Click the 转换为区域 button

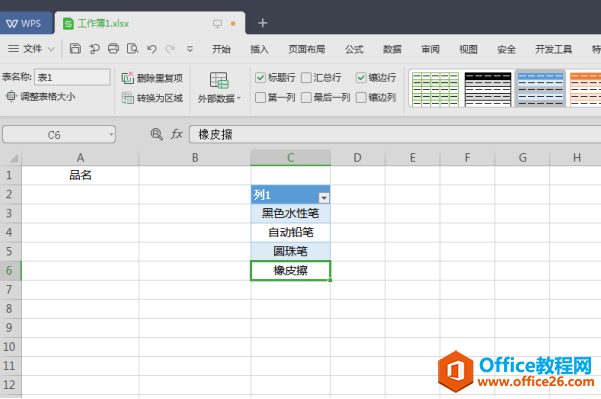pyautogui.click(x=152, y=98)
